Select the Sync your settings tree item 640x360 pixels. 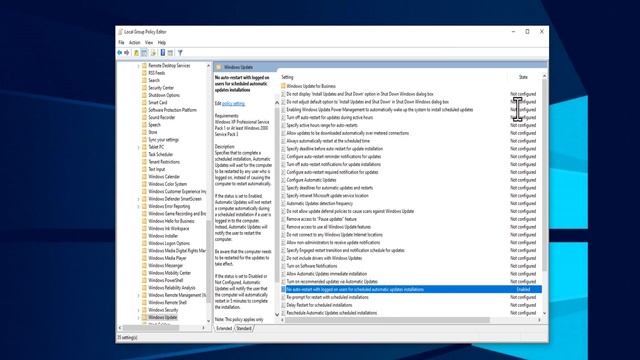pyautogui.click(x=163, y=140)
